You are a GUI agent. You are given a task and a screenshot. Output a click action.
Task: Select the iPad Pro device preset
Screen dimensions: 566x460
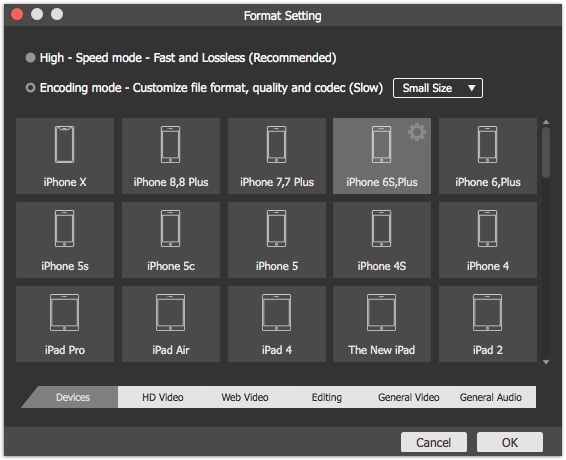coord(65,324)
